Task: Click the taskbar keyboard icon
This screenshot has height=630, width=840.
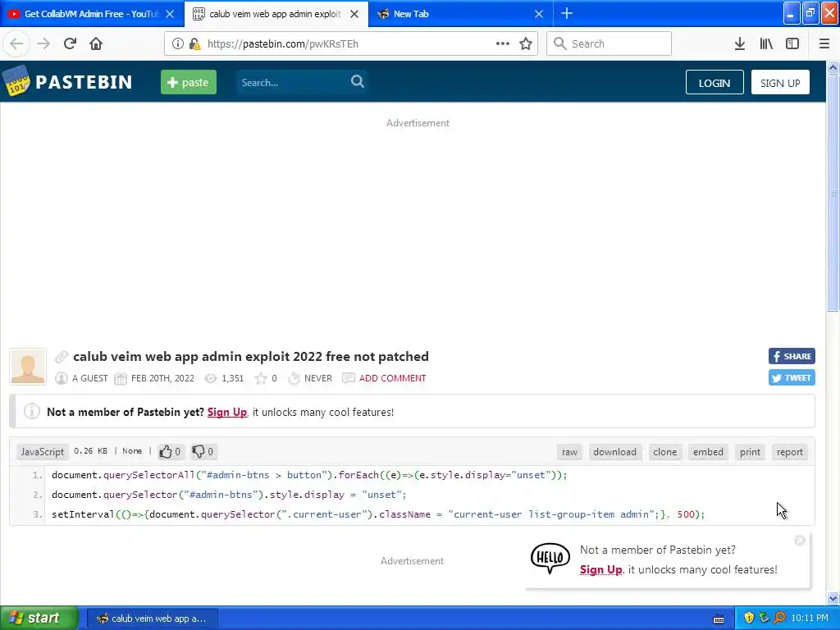Action: [719, 619]
